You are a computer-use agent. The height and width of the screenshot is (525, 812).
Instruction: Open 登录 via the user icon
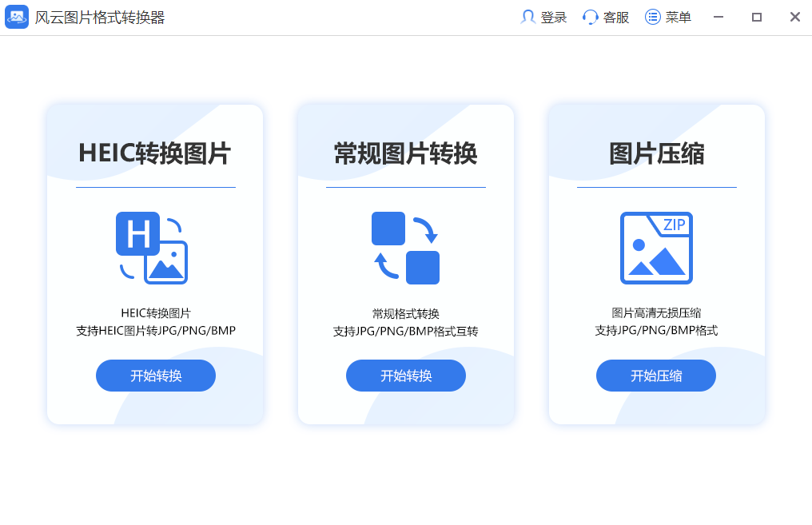point(527,17)
